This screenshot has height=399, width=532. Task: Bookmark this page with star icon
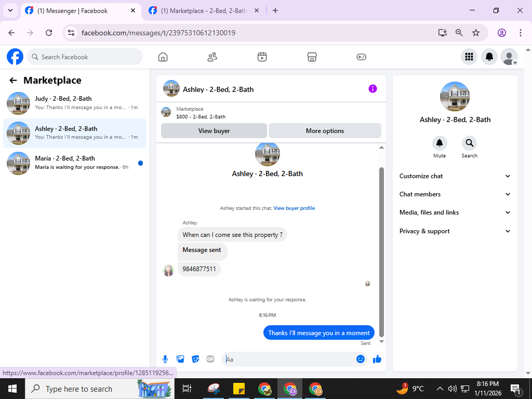pyautogui.click(x=476, y=33)
